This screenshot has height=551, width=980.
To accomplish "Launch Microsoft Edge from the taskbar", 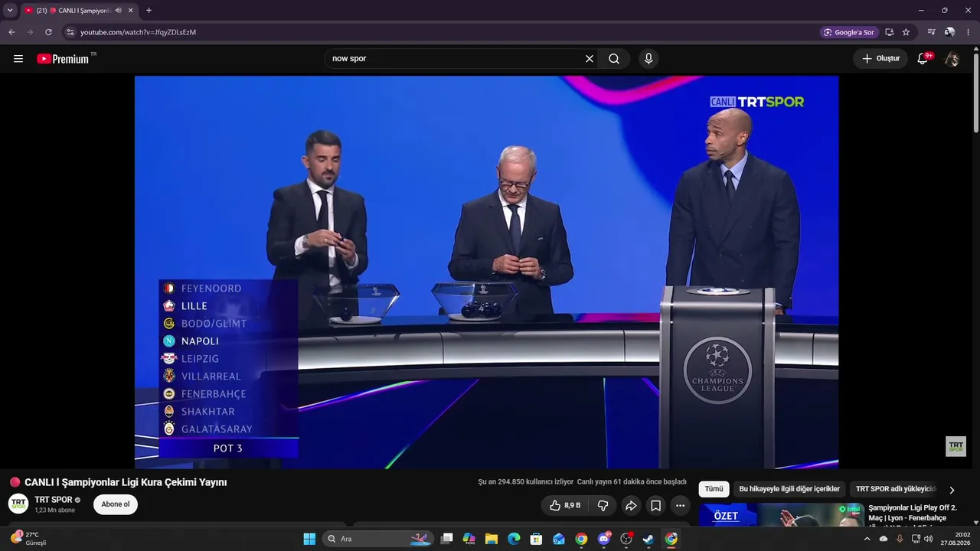I will [514, 539].
